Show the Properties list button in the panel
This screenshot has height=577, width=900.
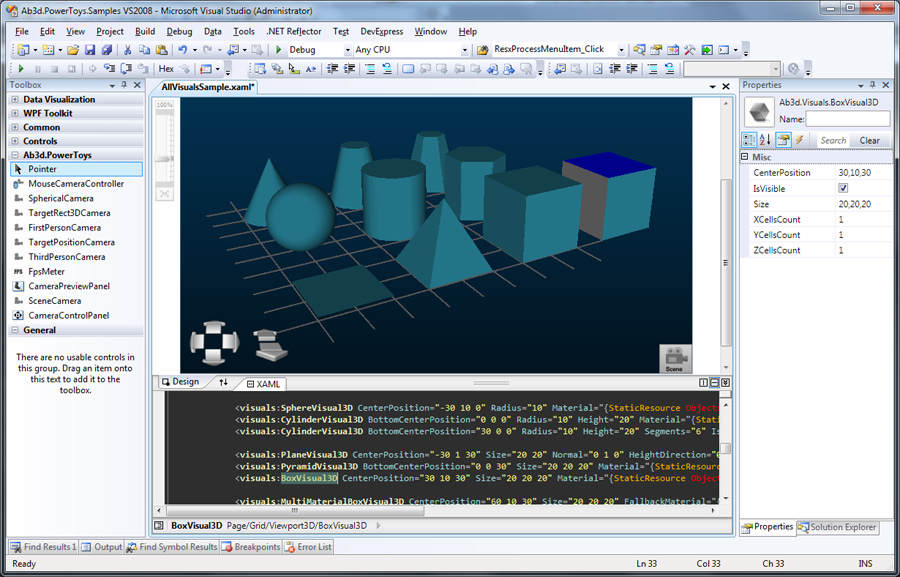click(x=783, y=140)
